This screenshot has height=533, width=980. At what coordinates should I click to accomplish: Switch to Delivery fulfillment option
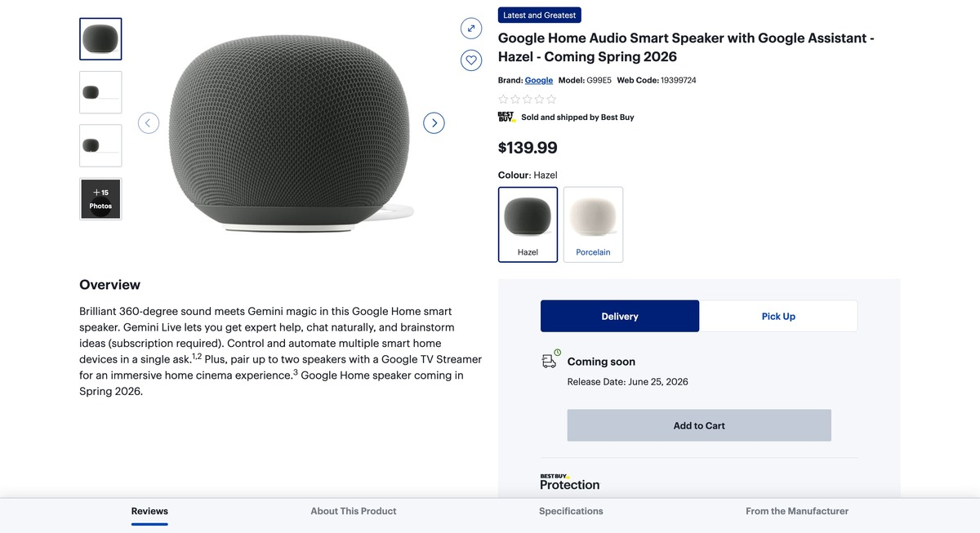[x=620, y=316]
